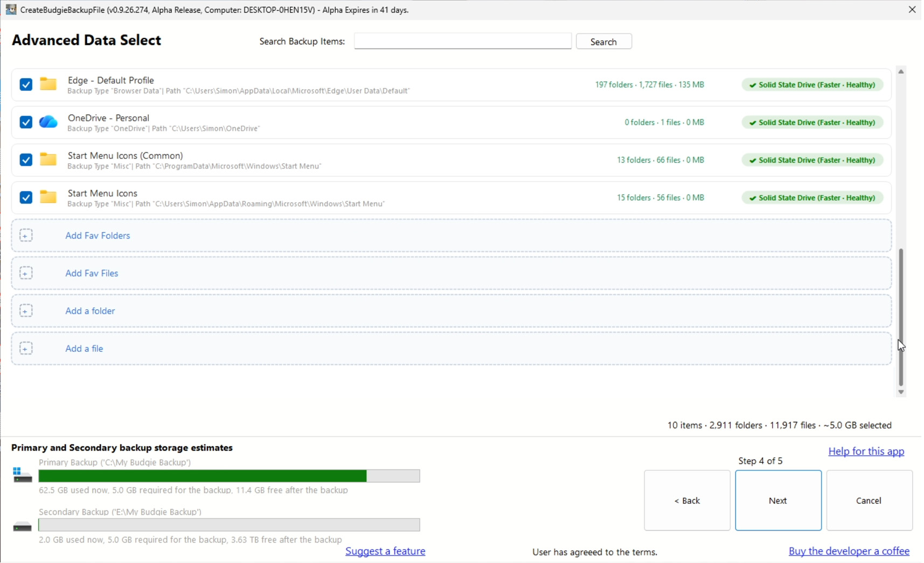Uncheck Edge - Default Profile checkbox
This screenshot has height=563, width=924.
tap(26, 85)
